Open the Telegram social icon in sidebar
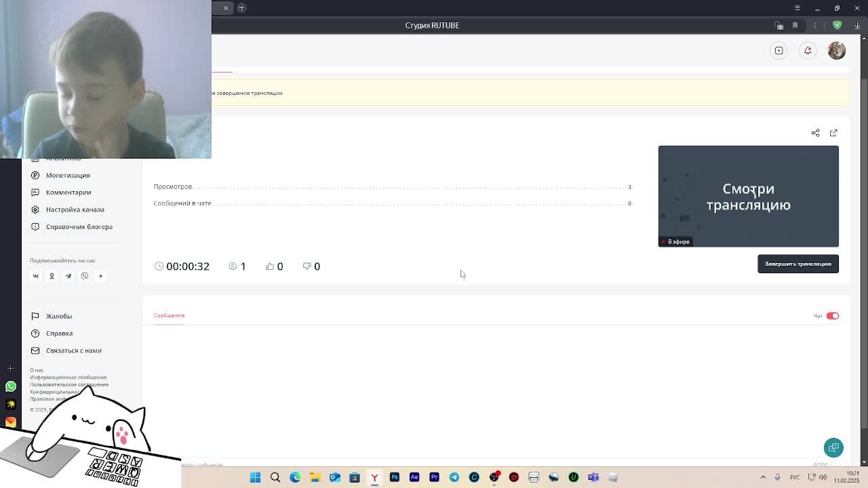Viewport: 868px width, 488px height. [68, 276]
